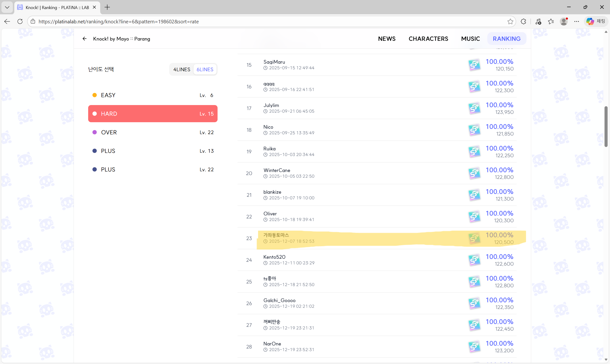Select PLUS Lv. 13 difficulty
This screenshot has height=364, width=610.
coord(152,151)
